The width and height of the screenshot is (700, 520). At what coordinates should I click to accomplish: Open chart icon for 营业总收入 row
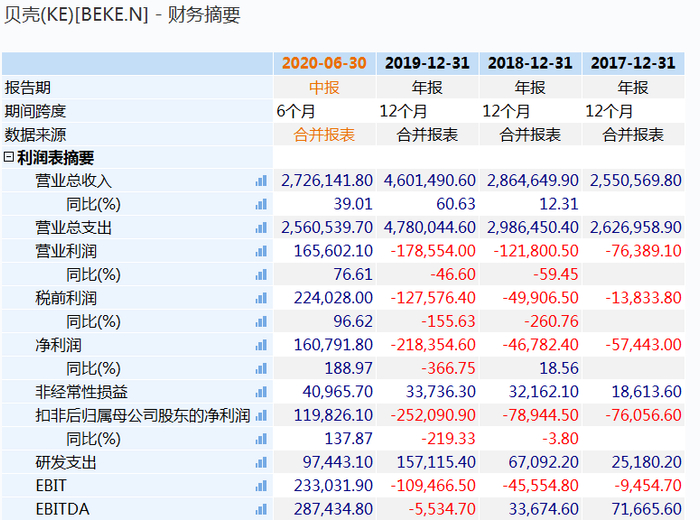[261, 181]
